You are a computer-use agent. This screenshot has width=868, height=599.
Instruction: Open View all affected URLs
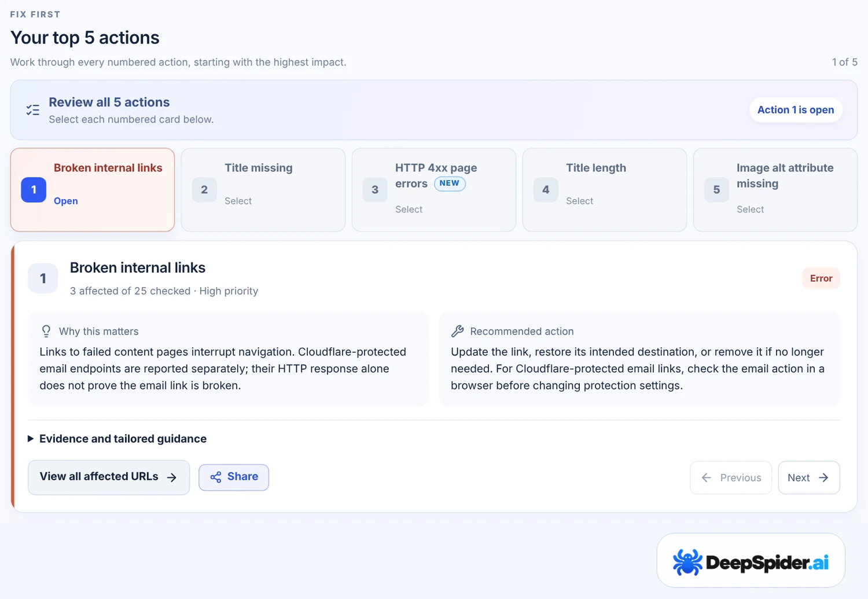coord(109,477)
